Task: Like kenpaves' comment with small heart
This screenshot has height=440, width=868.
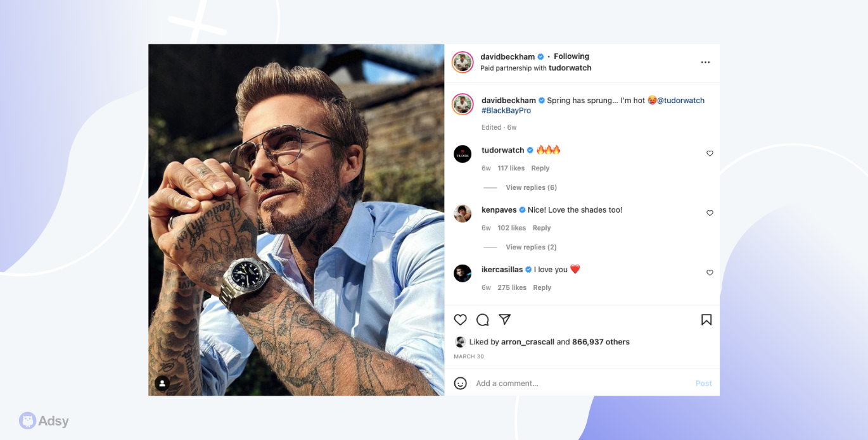Action: click(710, 213)
